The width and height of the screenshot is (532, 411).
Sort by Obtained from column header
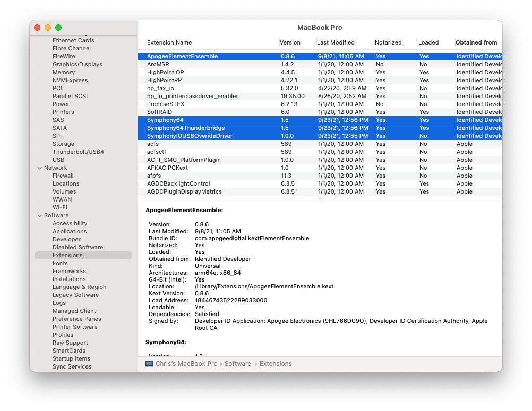tap(476, 43)
